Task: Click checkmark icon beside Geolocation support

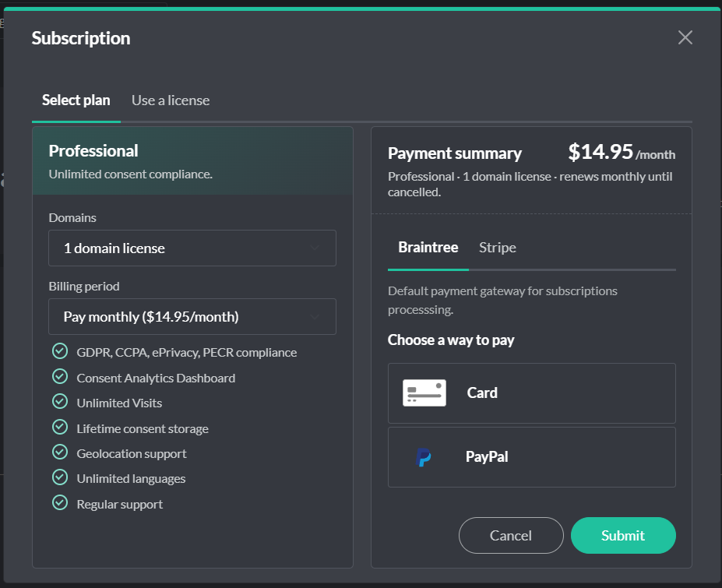Action: pyautogui.click(x=60, y=452)
